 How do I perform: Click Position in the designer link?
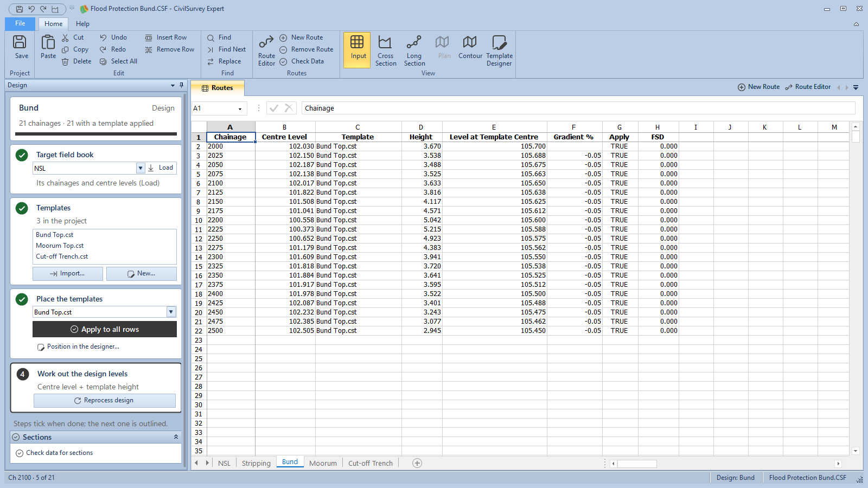click(78, 346)
